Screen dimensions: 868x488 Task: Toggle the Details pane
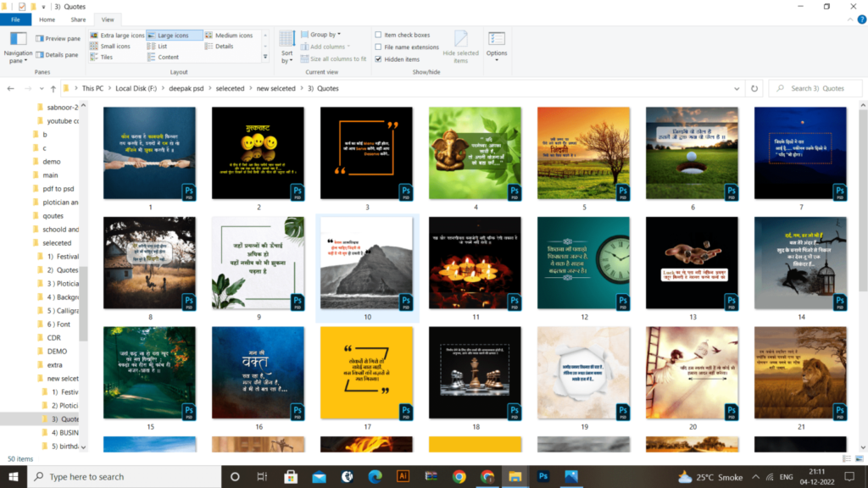tap(57, 55)
